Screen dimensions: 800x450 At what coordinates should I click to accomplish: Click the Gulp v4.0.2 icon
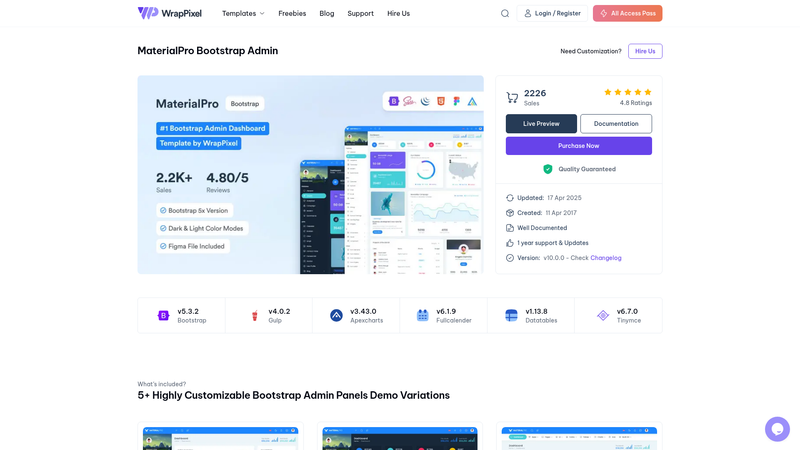255,315
